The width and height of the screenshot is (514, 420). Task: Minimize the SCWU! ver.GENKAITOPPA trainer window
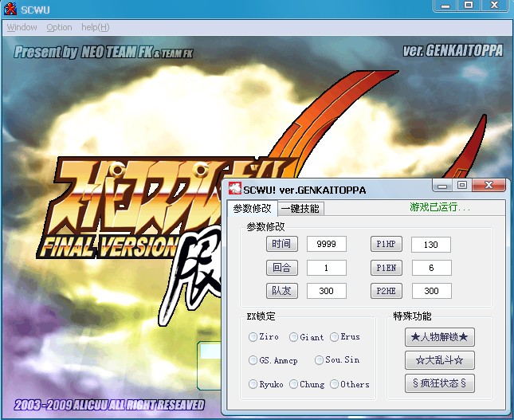click(442, 186)
